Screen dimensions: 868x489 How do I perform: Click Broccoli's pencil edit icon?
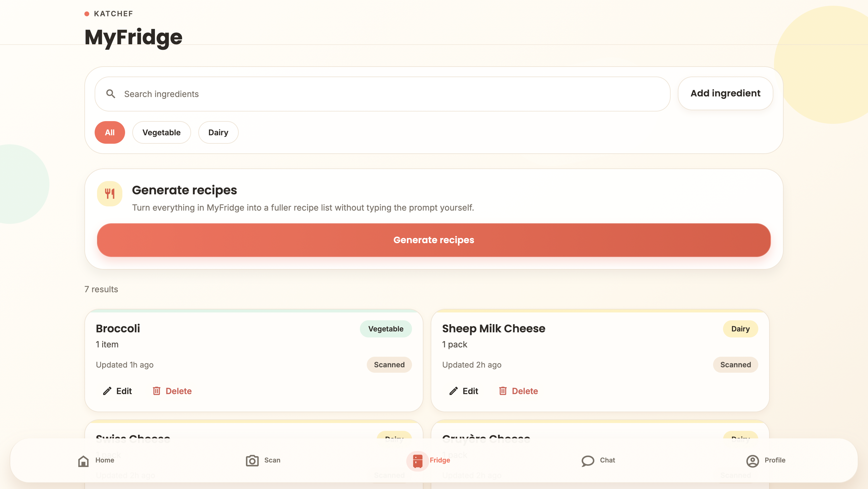click(x=107, y=391)
